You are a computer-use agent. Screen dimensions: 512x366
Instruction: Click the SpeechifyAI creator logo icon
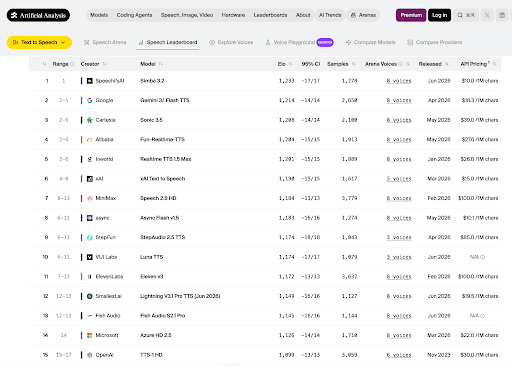click(x=90, y=81)
